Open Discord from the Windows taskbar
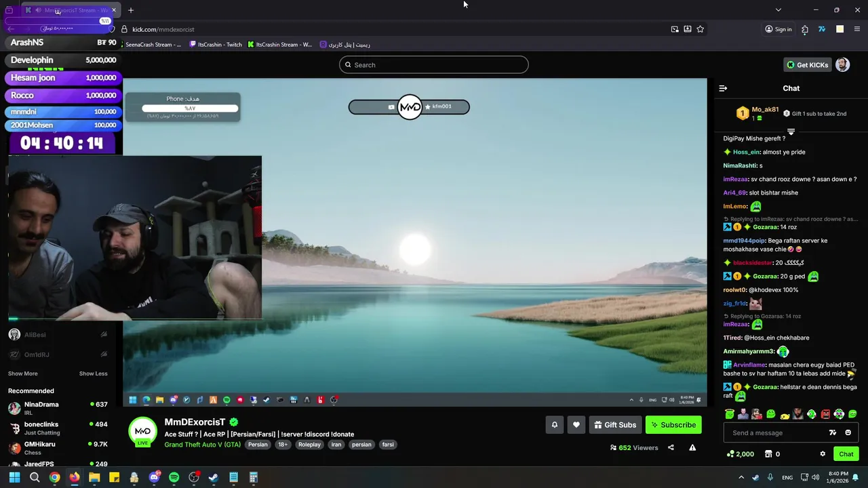This screenshot has height=488, width=868. point(154,477)
